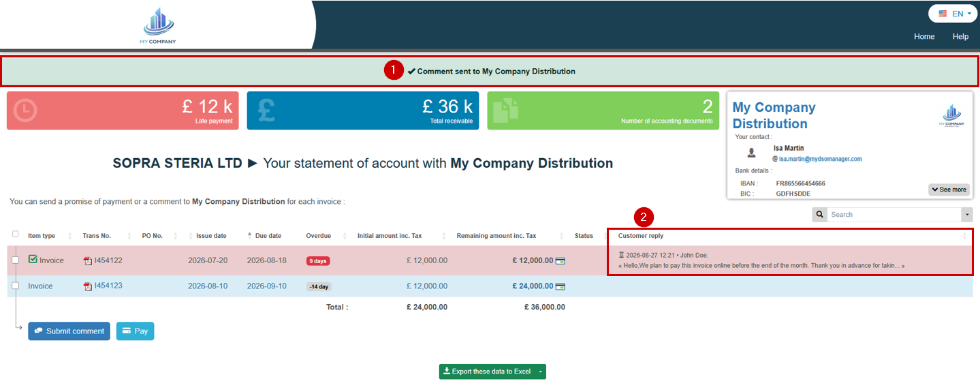Click the late payment clock tile
This screenshot has height=392, width=980.
123,110
